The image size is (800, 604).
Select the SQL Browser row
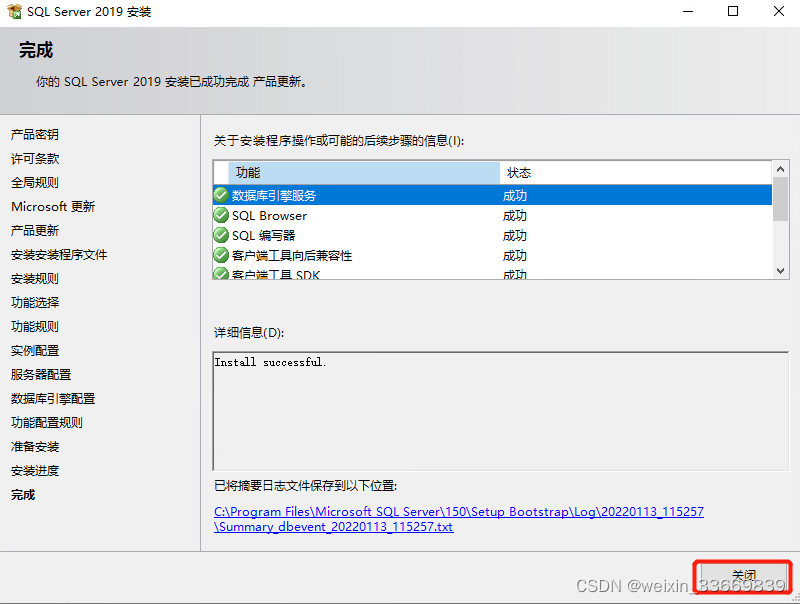pos(492,215)
